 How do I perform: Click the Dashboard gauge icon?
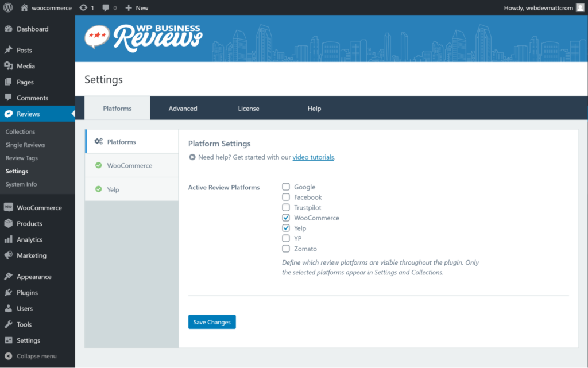pos(9,29)
